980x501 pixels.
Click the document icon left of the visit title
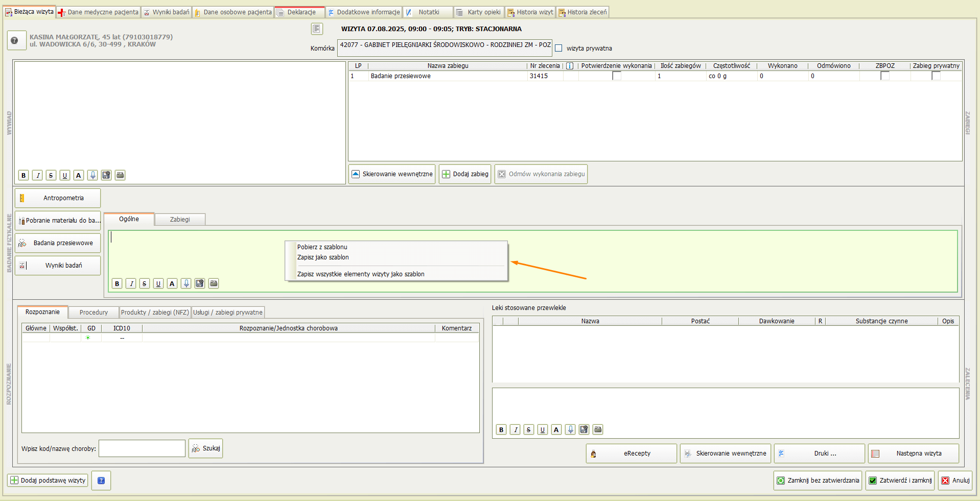click(x=317, y=29)
